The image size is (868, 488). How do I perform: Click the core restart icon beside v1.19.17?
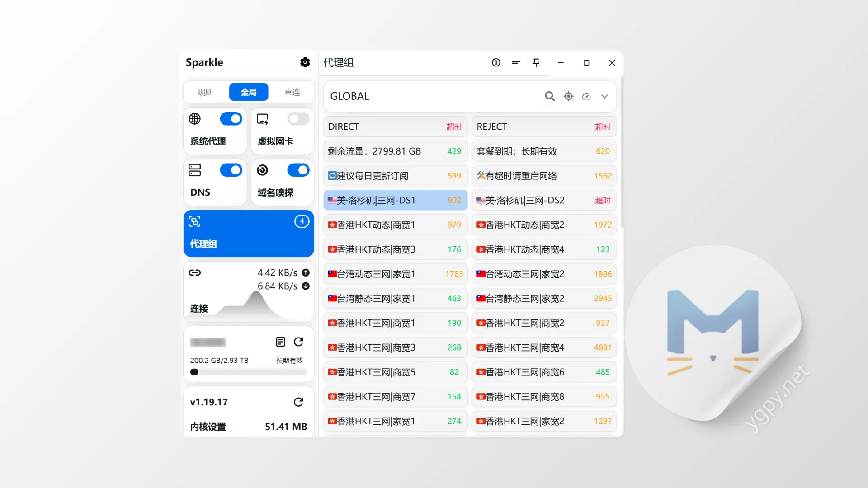click(x=298, y=402)
